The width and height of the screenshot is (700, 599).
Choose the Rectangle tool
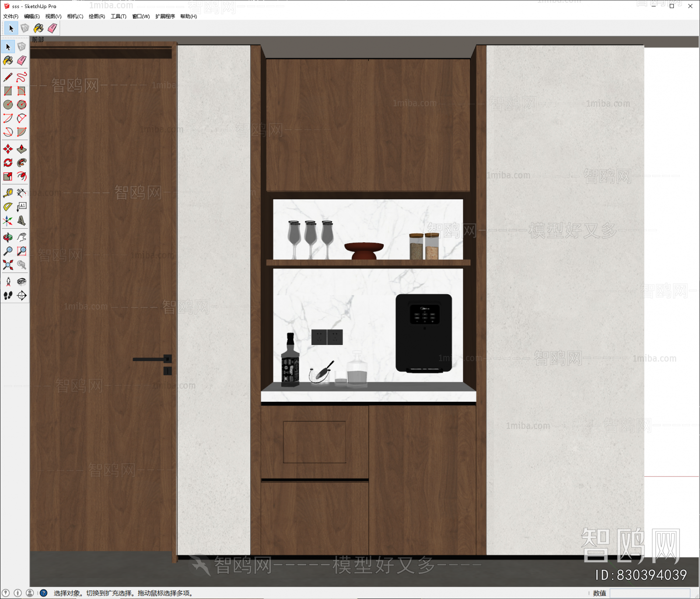[x=7, y=91]
